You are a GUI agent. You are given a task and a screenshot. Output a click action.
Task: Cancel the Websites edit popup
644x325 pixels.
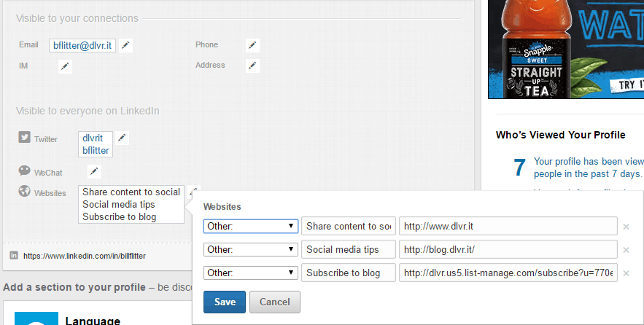[275, 302]
